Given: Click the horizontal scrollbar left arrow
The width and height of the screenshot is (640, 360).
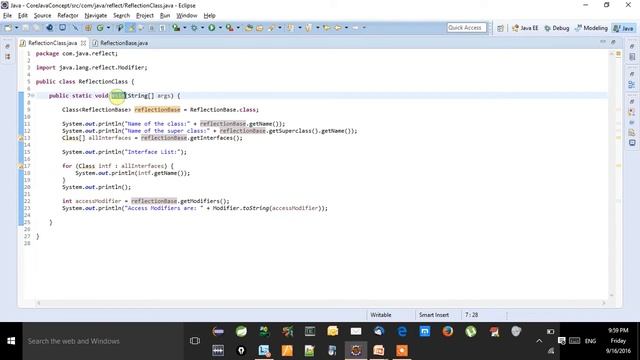Looking at the screenshot, I should (x=39, y=303).
